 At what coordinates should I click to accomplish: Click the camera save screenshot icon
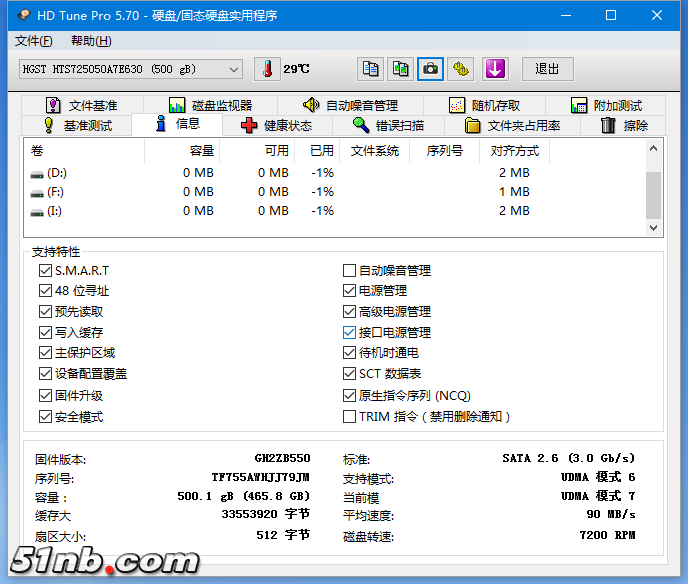430,69
